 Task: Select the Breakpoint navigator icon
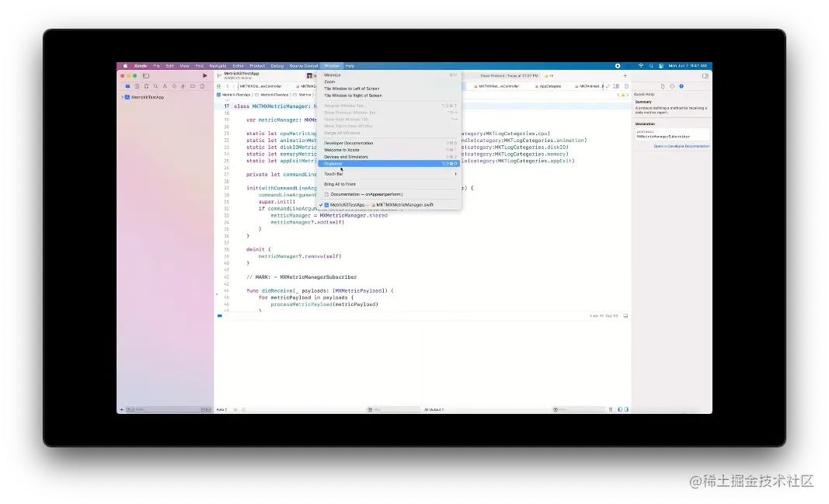click(193, 86)
